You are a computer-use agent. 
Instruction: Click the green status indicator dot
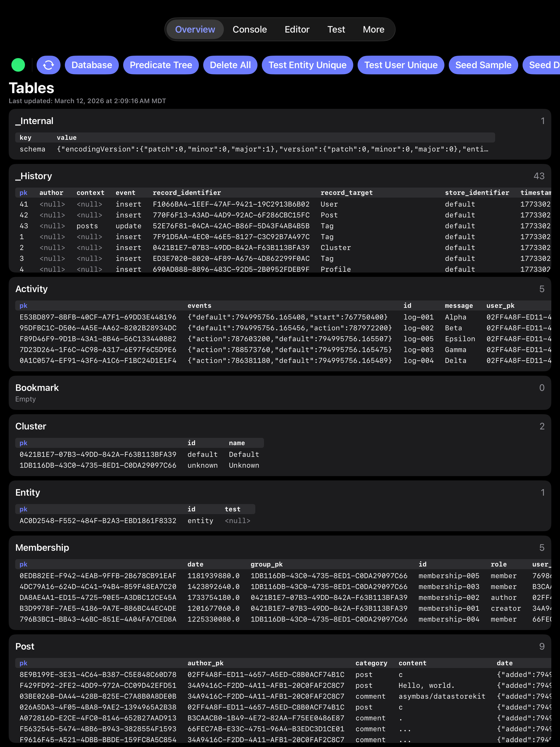click(x=18, y=65)
